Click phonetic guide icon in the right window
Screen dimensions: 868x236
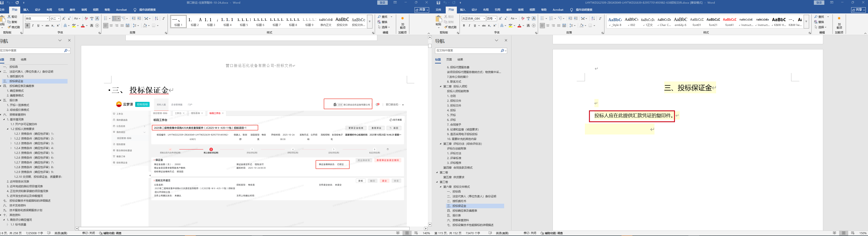528,18
